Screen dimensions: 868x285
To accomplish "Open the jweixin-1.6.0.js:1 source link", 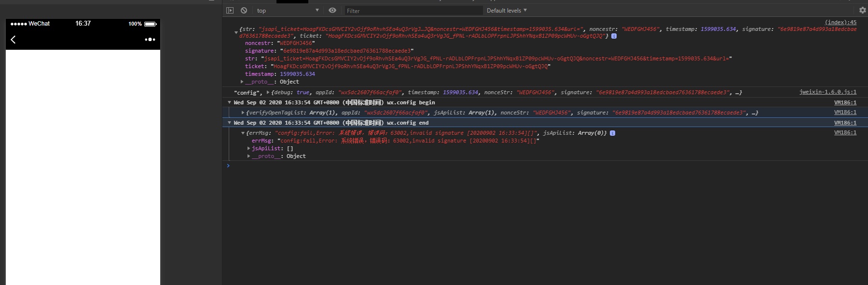I will point(828,92).
